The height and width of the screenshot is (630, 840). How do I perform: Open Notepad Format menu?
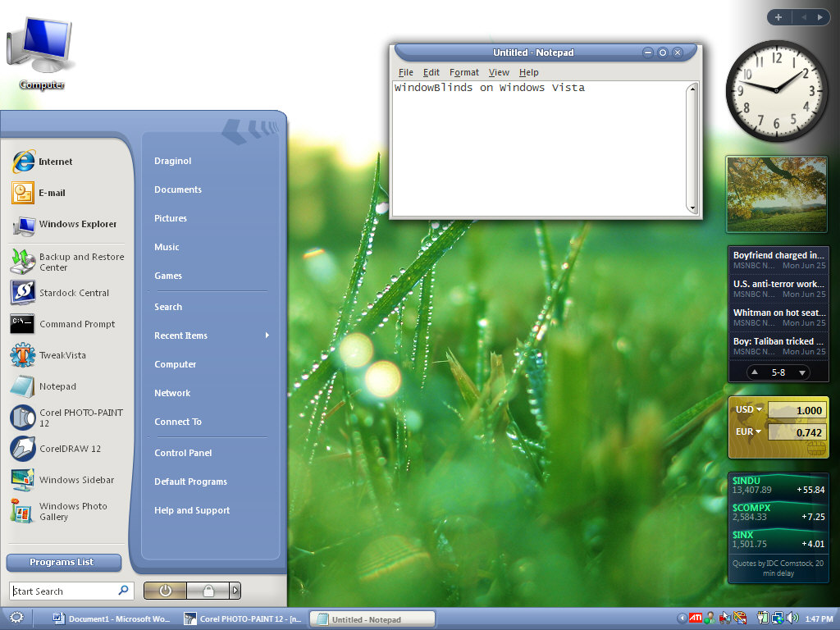(x=464, y=72)
